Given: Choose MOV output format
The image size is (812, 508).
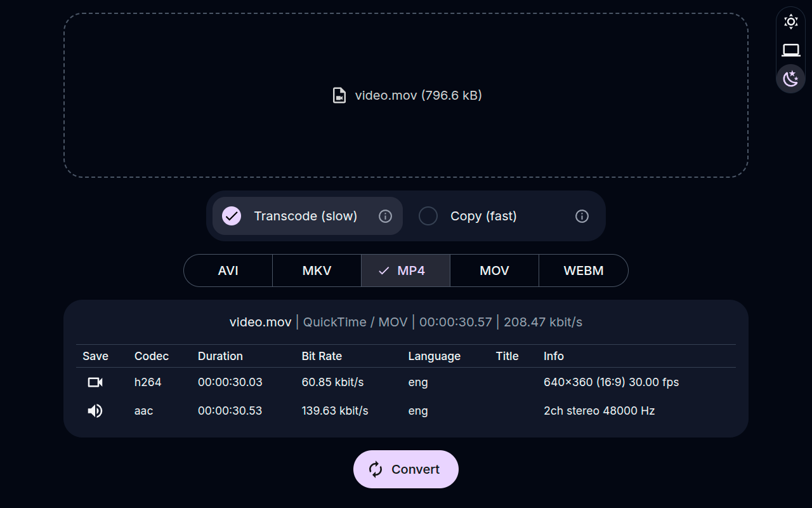Looking at the screenshot, I should click(495, 271).
